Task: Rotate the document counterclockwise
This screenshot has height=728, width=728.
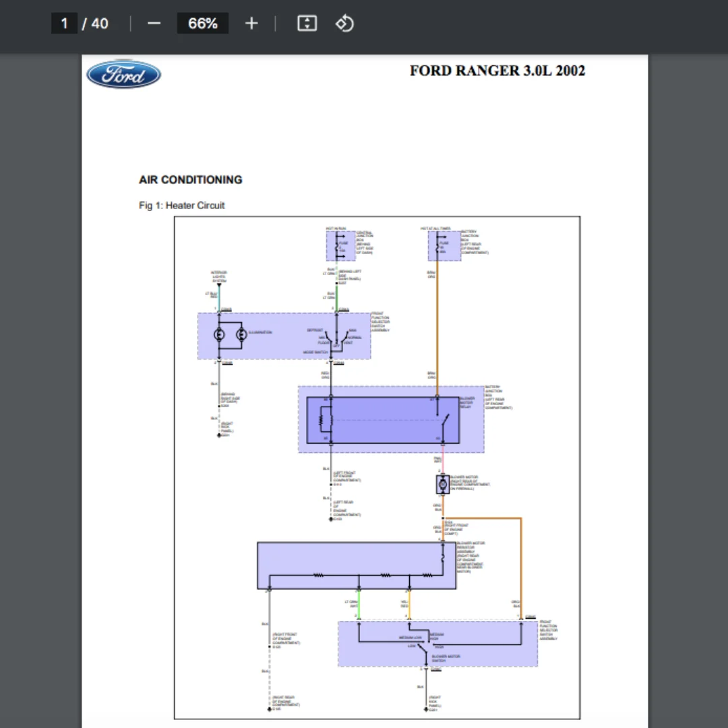Action: 344,23
